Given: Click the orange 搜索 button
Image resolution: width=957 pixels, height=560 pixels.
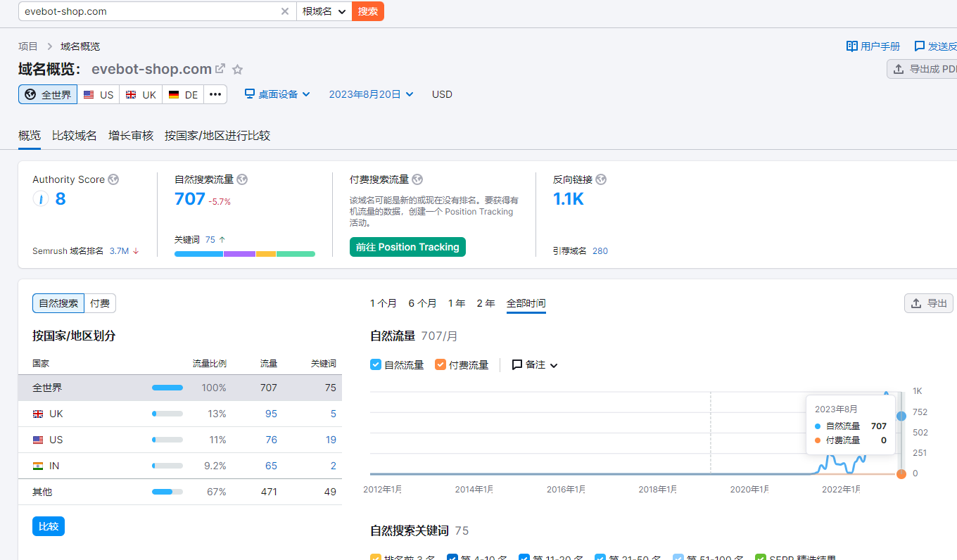Looking at the screenshot, I should pyautogui.click(x=368, y=11).
